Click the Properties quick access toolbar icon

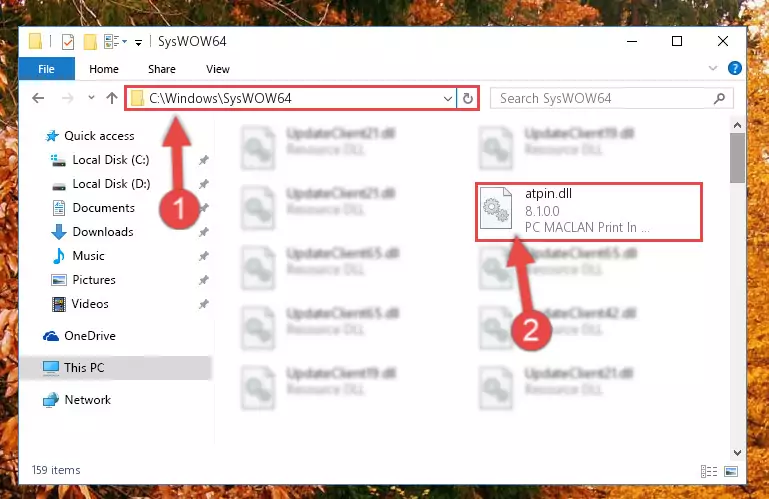tap(68, 42)
